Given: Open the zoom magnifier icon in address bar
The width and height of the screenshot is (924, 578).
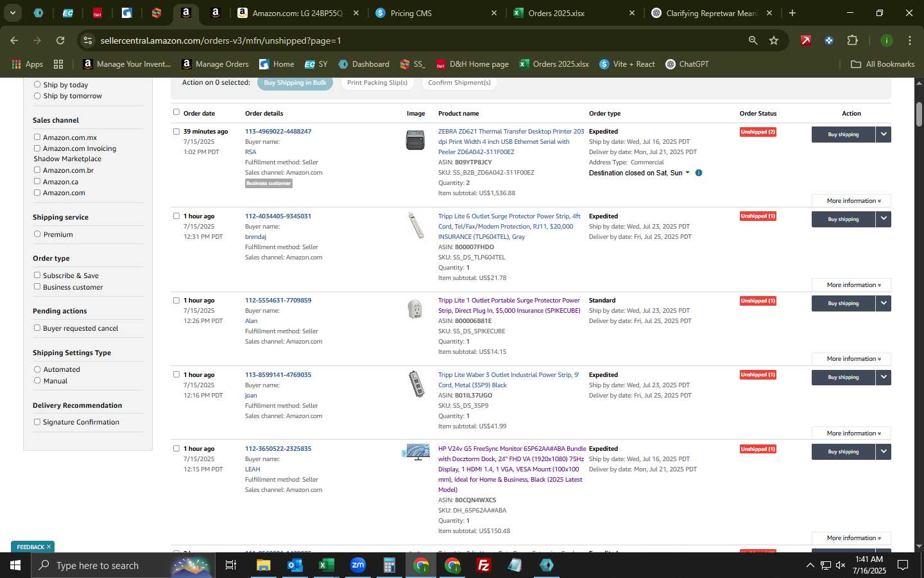Looking at the screenshot, I should point(753,40).
